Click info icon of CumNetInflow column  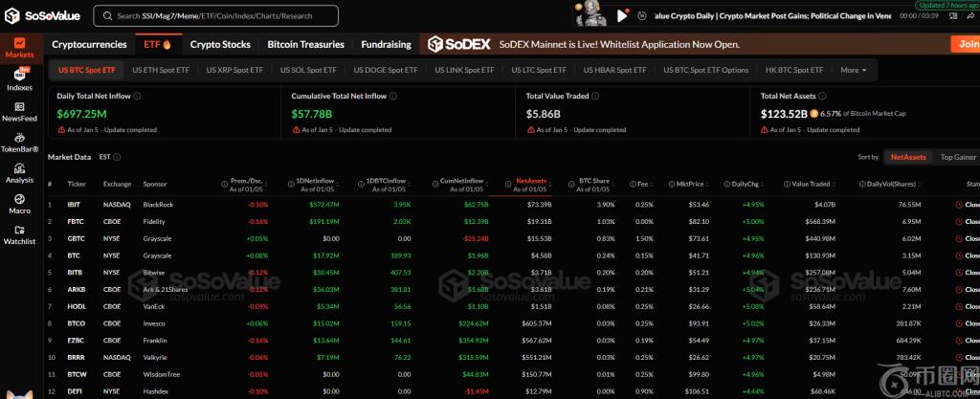point(434,185)
